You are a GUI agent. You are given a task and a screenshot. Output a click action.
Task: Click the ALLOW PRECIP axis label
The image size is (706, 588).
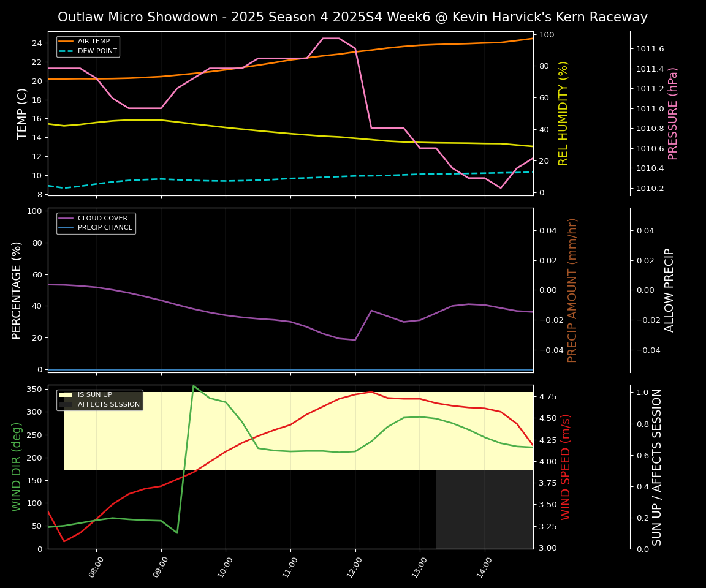(669, 290)
